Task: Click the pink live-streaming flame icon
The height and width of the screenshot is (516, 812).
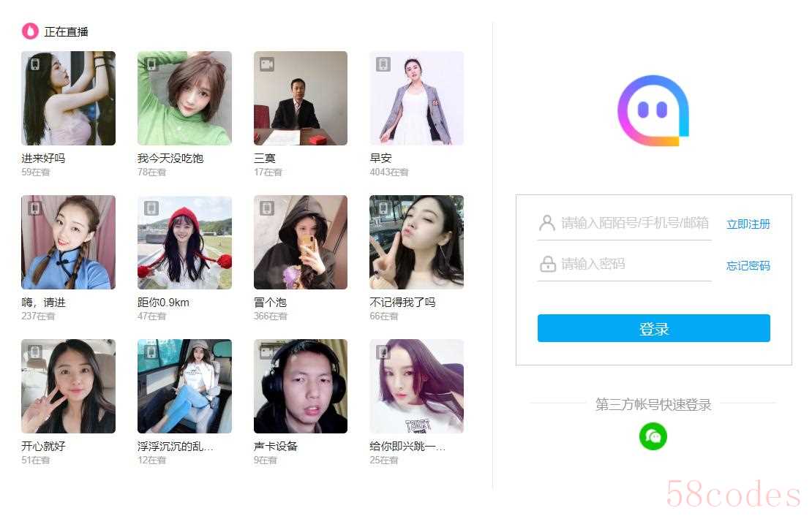Action: [30, 31]
